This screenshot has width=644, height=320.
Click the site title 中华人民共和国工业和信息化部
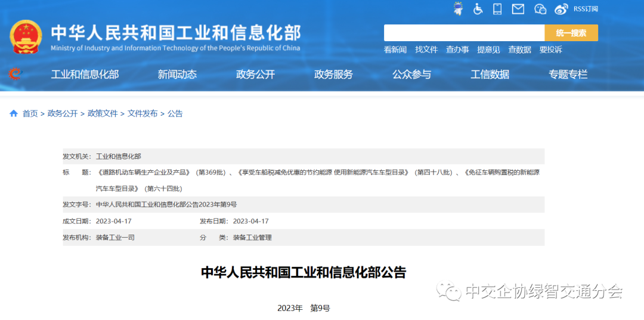pyautogui.click(x=176, y=32)
